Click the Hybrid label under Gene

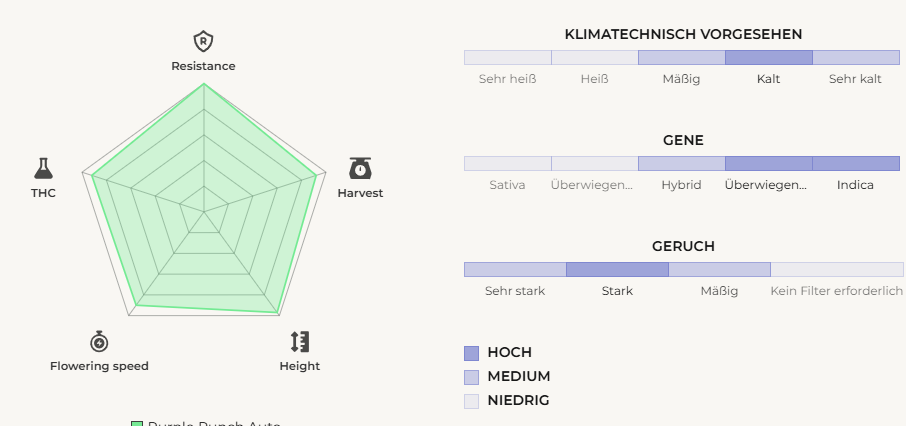(x=681, y=185)
